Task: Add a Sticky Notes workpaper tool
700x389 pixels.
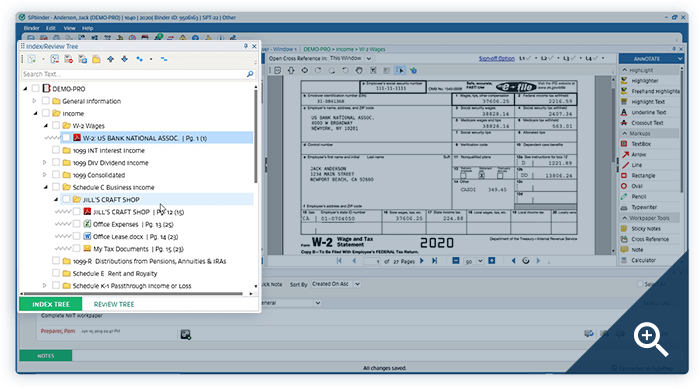Action: click(x=641, y=229)
